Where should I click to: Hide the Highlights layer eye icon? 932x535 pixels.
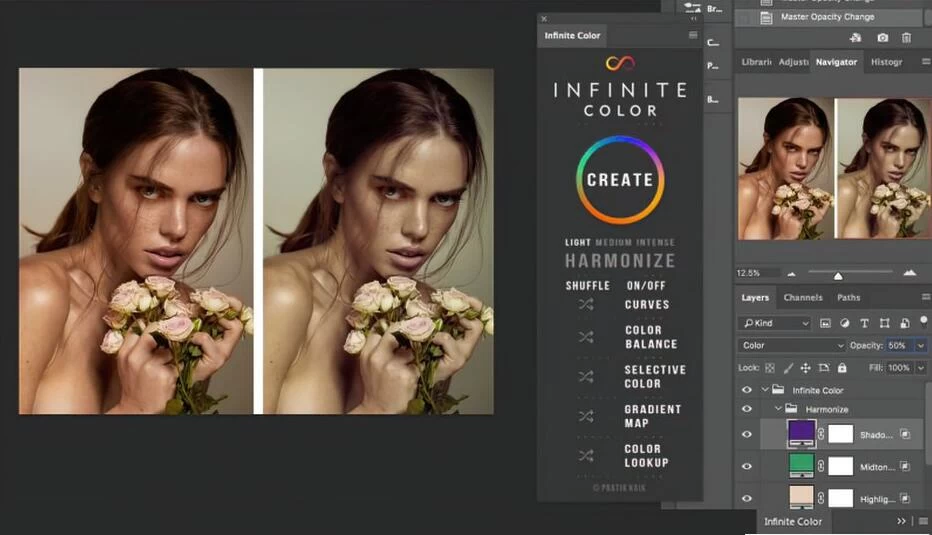pos(746,497)
